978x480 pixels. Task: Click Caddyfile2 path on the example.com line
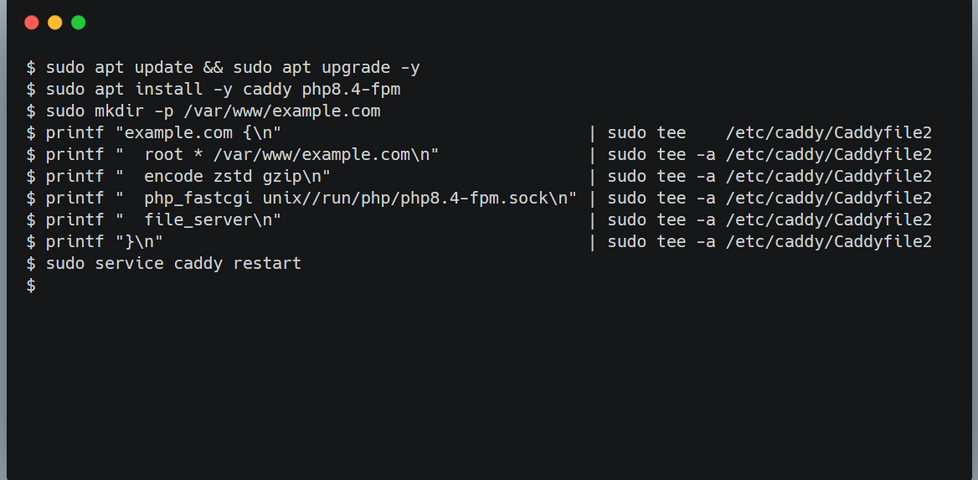pyautogui.click(x=829, y=132)
